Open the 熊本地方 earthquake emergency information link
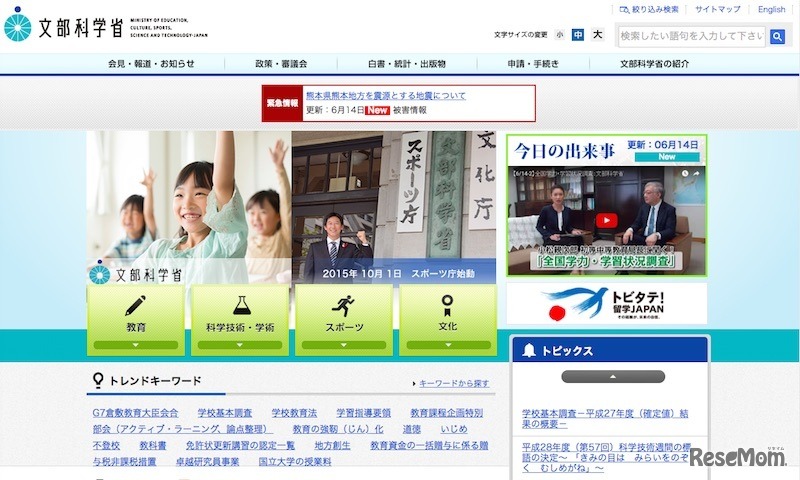 pos(386,95)
